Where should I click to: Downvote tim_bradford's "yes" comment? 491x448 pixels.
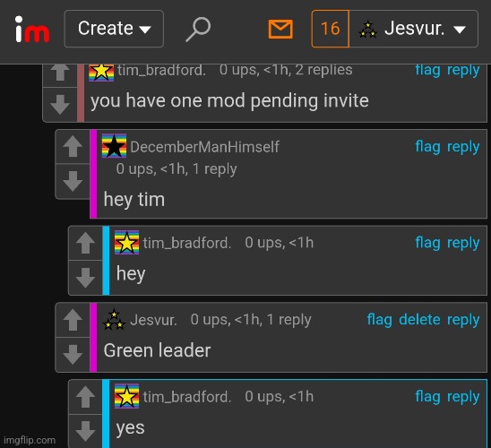point(85,431)
